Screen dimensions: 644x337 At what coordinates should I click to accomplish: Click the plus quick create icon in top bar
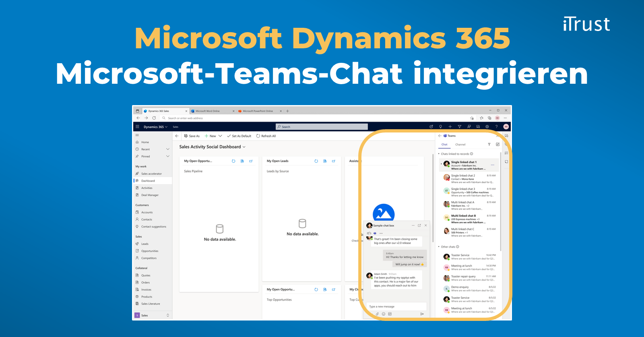450,127
